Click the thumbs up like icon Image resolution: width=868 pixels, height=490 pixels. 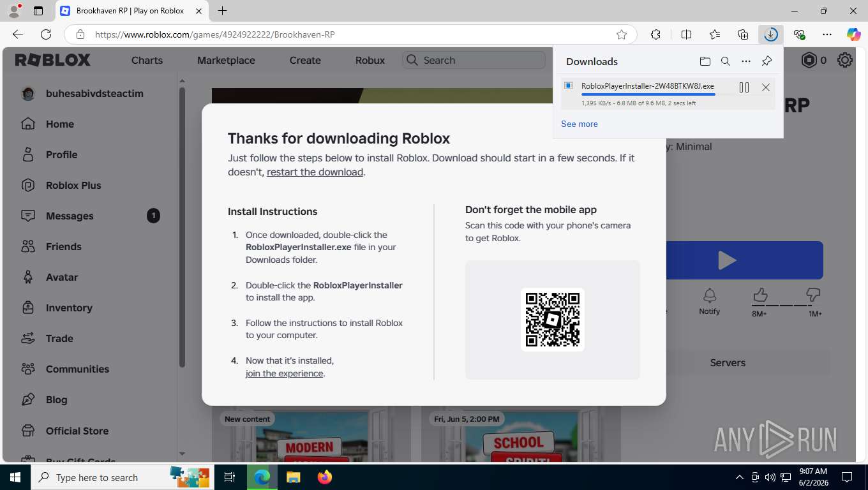point(759,294)
